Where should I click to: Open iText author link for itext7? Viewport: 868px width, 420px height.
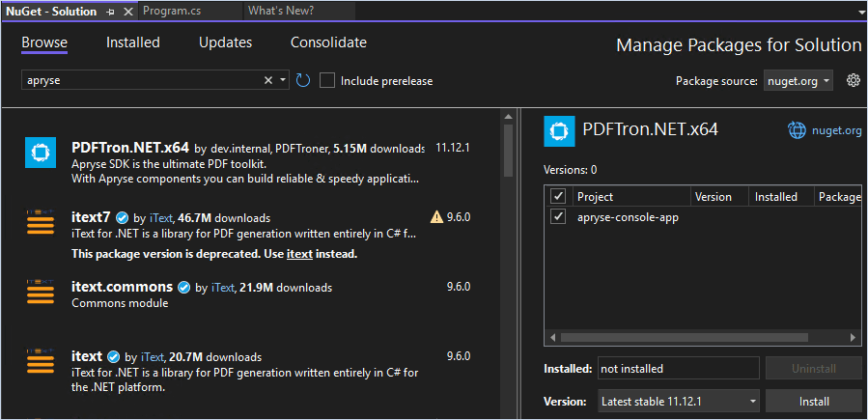tap(161, 218)
